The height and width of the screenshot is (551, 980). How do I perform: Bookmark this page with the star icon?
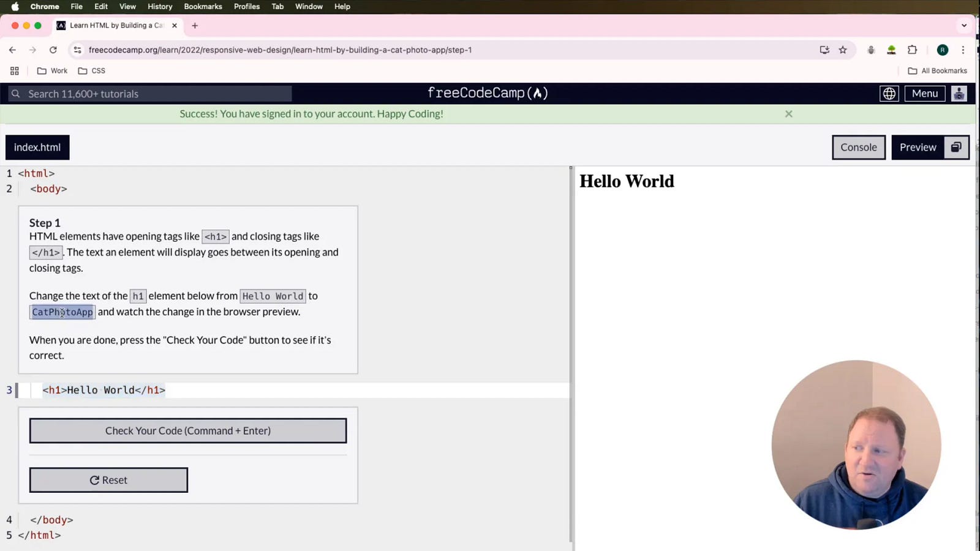click(x=843, y=50)
